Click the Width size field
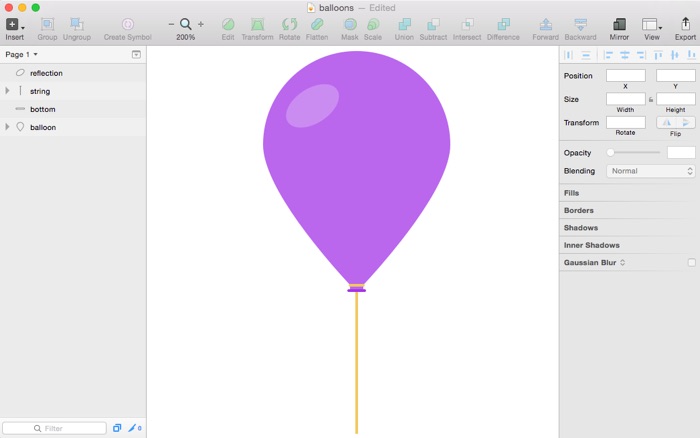This screenshot has width=700, height=438. [x=625, y=99]
